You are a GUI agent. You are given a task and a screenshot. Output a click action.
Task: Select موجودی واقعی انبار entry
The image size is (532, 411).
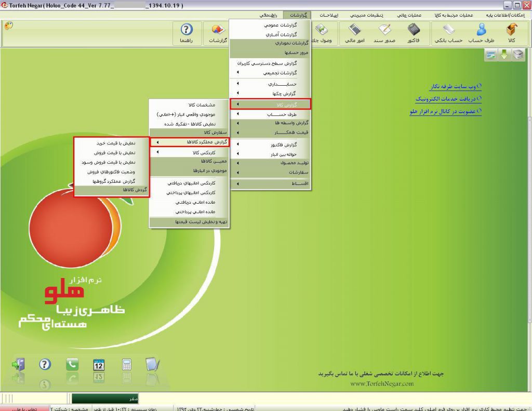pos(190,114)
